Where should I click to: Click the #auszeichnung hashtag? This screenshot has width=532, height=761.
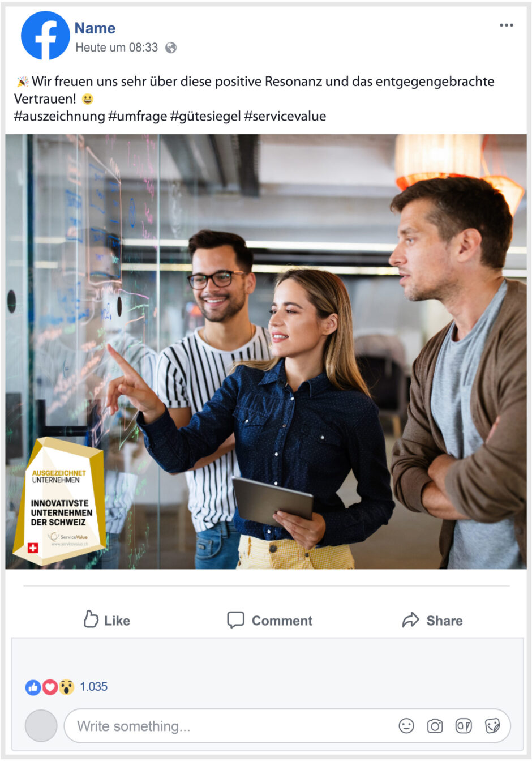59,116
